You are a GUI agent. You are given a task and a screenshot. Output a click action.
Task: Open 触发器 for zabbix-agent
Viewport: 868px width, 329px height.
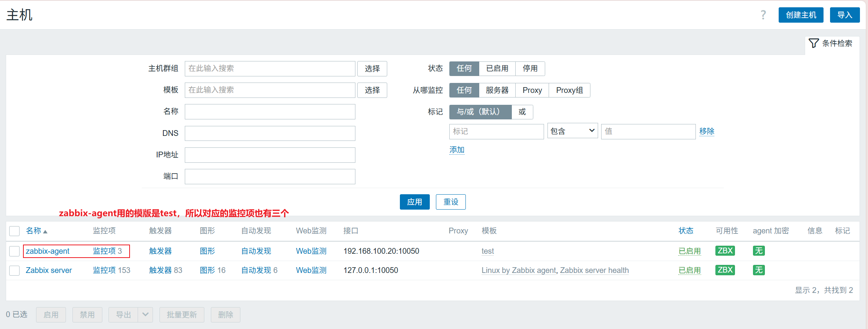[160, 251]
